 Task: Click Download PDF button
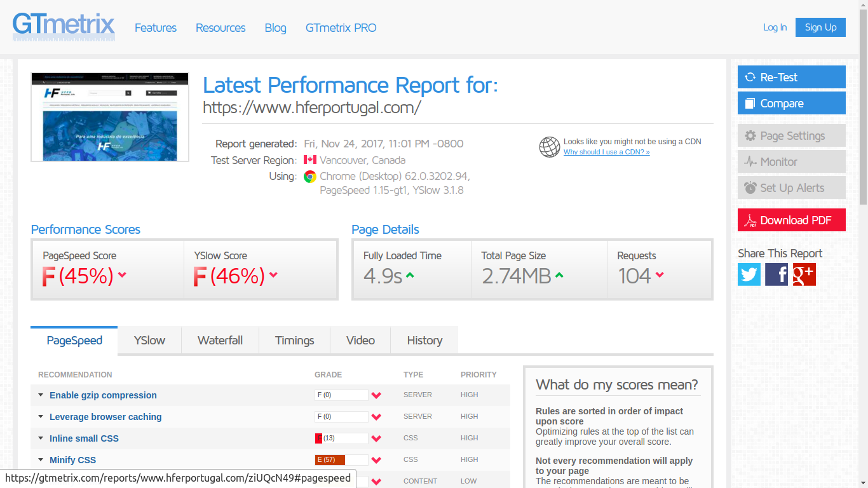click(791, 220)
